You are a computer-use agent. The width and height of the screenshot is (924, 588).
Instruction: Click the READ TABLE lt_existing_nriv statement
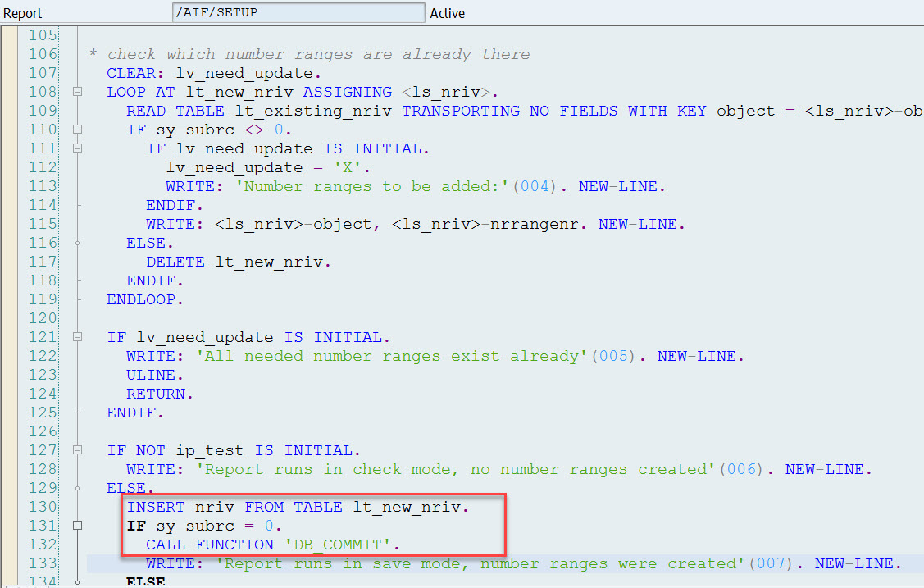tap(525, 111)
